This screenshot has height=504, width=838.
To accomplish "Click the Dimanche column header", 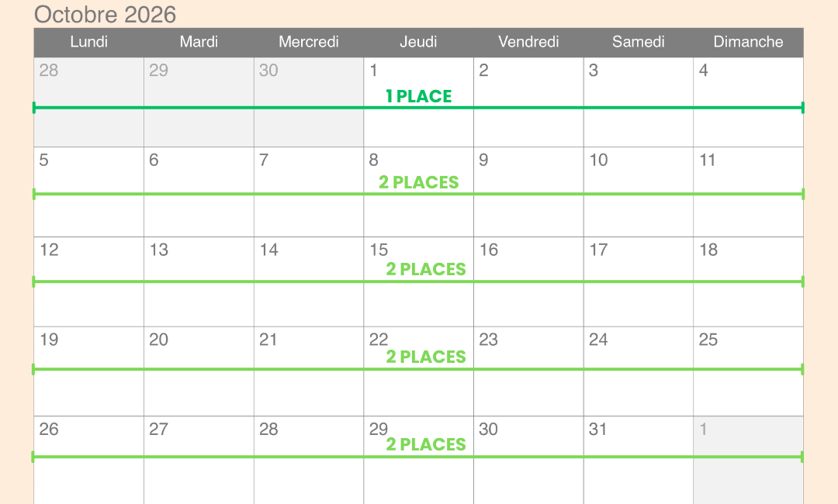I will 748,42.
